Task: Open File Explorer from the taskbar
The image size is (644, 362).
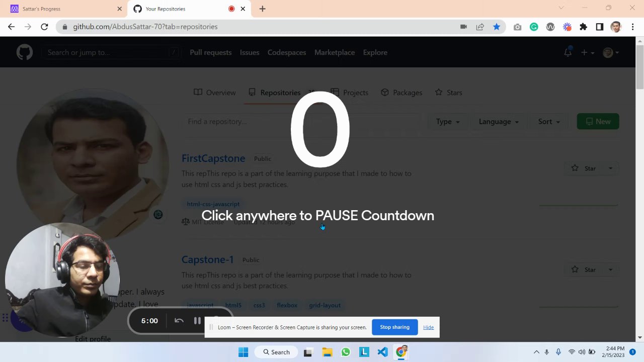Action: point(327,352)
